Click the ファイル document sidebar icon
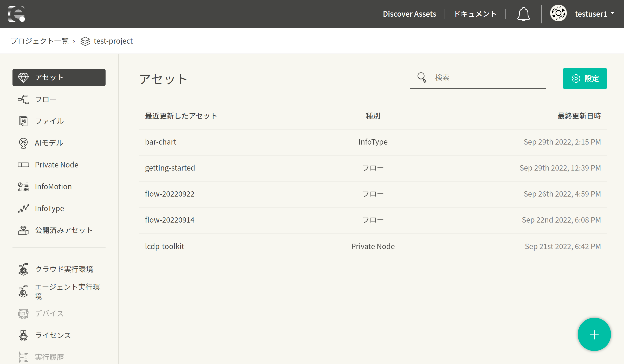The width and height of the screenshot is (624, 364). click(23, 121)
